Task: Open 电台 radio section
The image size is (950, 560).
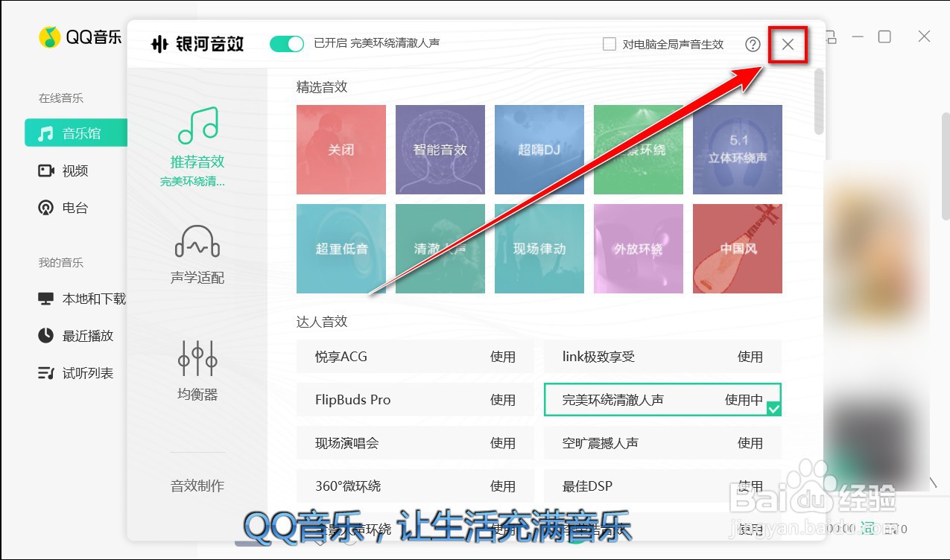Action: (x=75, y=208)
